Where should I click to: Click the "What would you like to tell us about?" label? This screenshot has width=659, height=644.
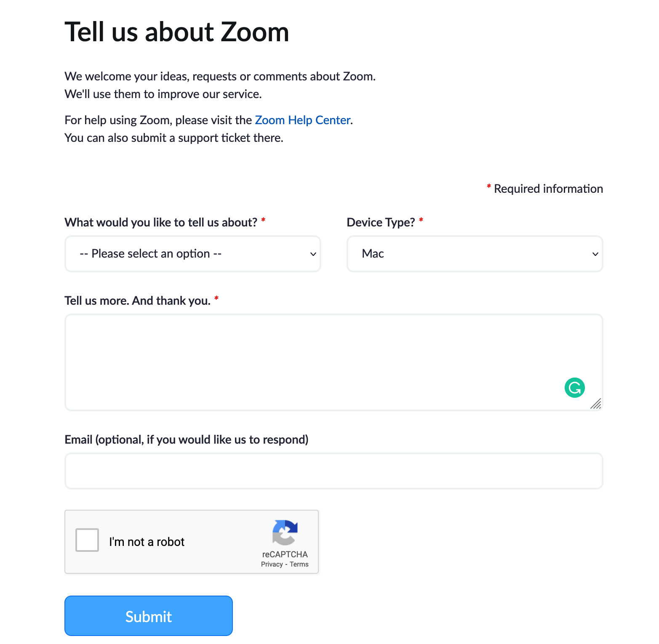pos(161,222)
